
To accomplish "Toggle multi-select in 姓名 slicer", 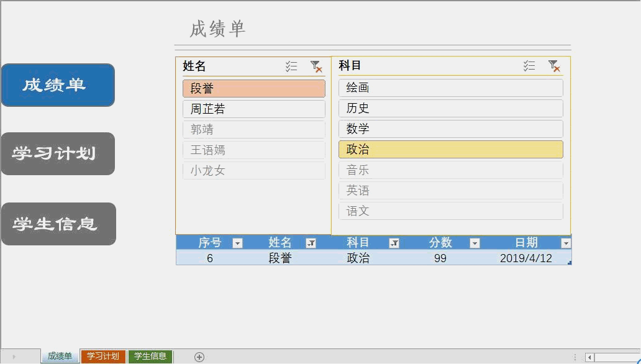I will [x=291, y=66].
